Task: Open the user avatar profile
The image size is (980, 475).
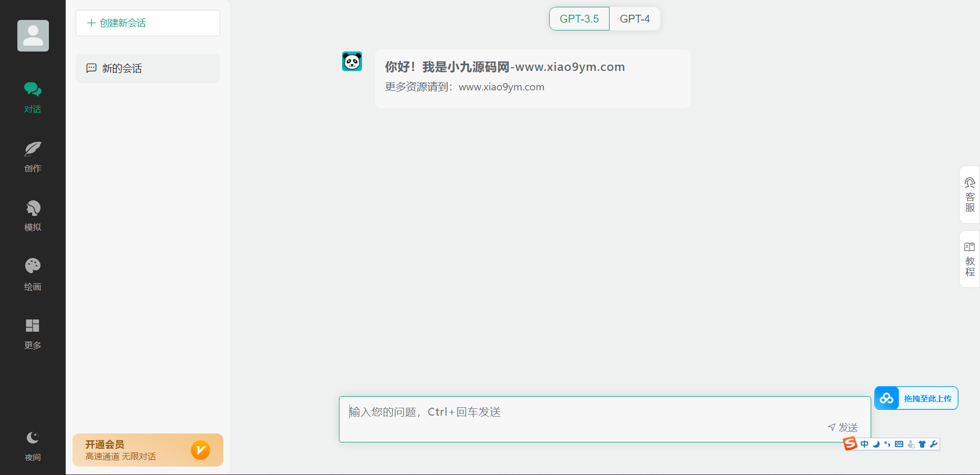Action: click(33, 36)
